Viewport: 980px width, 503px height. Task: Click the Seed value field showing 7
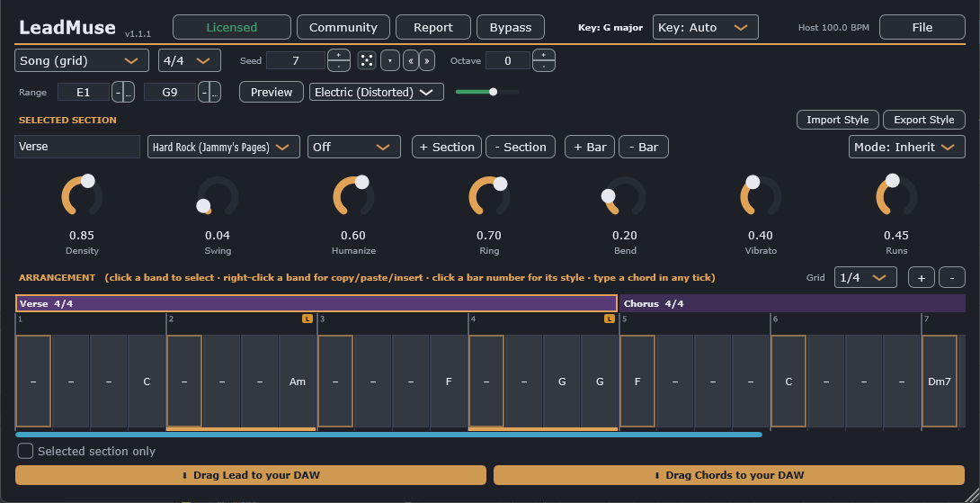coord(296,60)
